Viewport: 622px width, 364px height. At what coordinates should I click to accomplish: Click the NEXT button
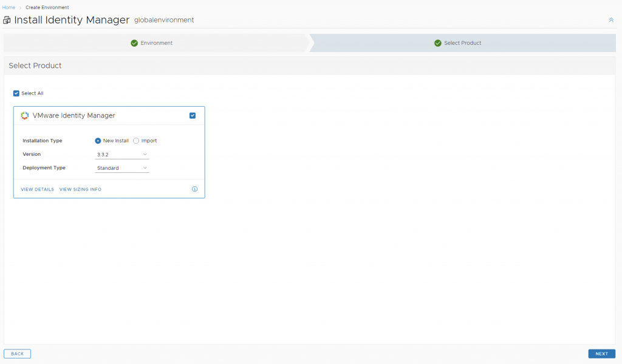point(601,354)
